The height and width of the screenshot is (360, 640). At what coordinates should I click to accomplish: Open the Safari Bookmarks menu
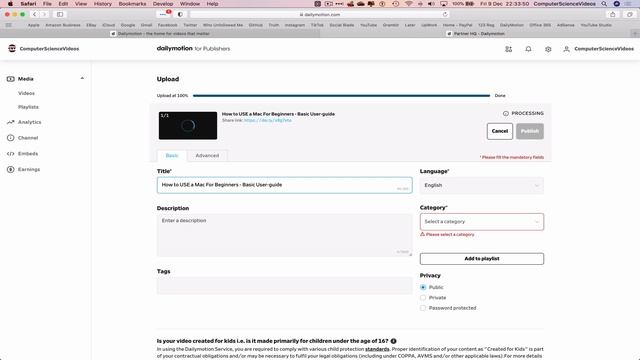(x=132, y=4)
